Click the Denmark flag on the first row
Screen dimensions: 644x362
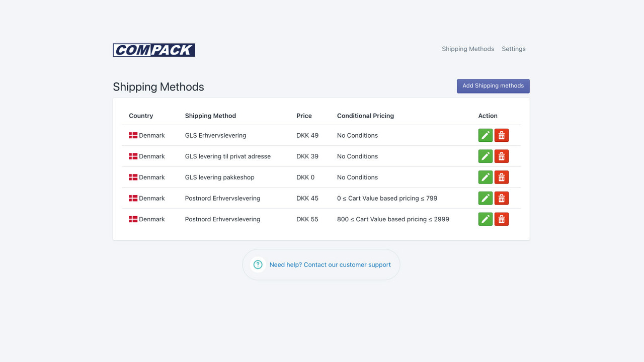(133, 135)
